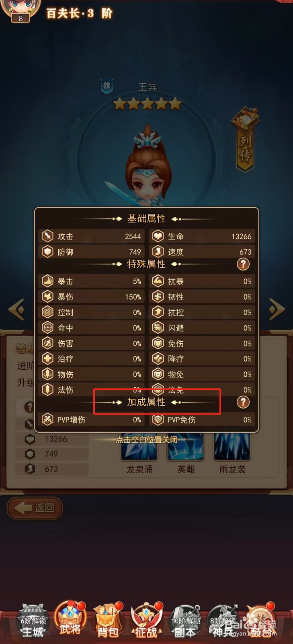Click the help icon beside 加成属性
293x644 pixels.
click(x=243, y=402)
